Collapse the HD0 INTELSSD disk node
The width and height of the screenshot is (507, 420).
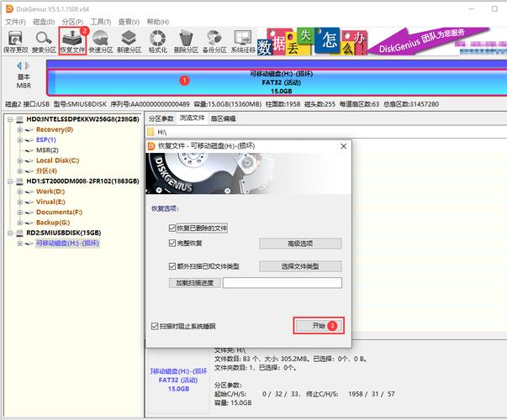[x=10, y=119]
